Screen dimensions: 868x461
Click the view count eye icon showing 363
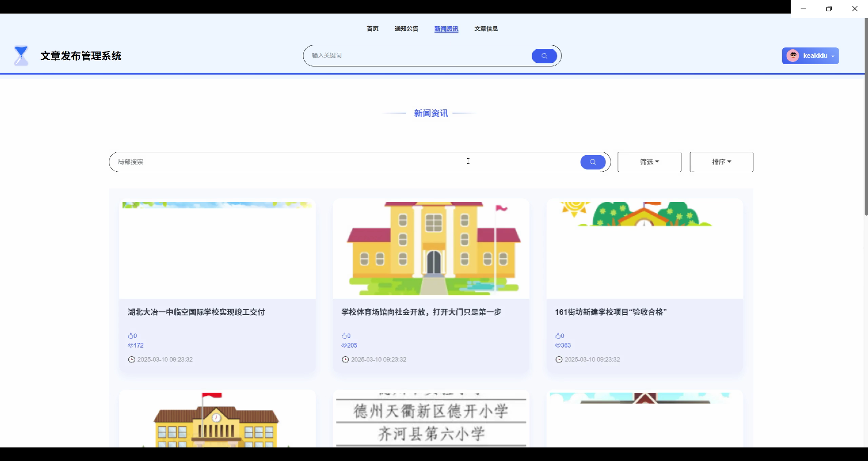click(x=557, y=345)
